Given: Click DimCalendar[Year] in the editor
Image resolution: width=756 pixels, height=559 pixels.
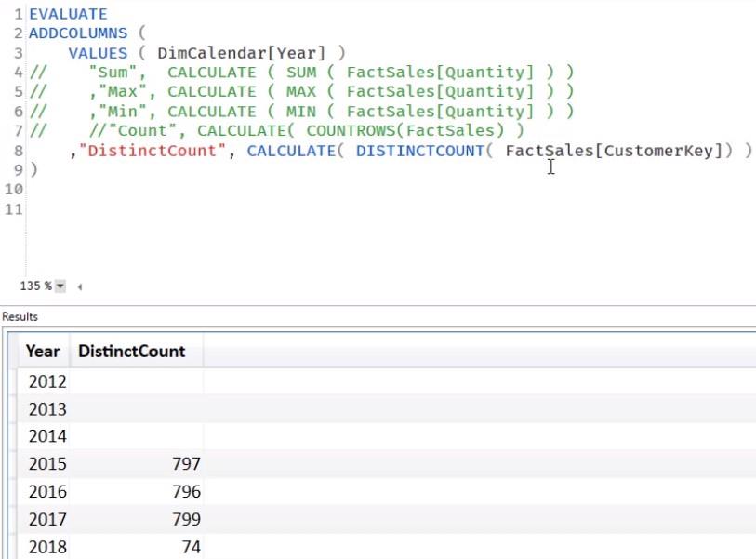Looking at the screenshot, I should click(x=242, y=53).
